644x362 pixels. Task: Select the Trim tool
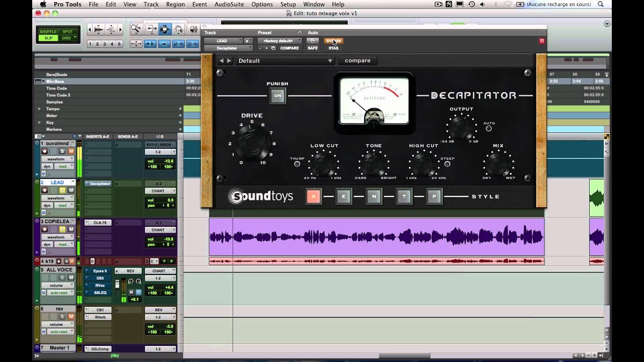coord(151,29)
